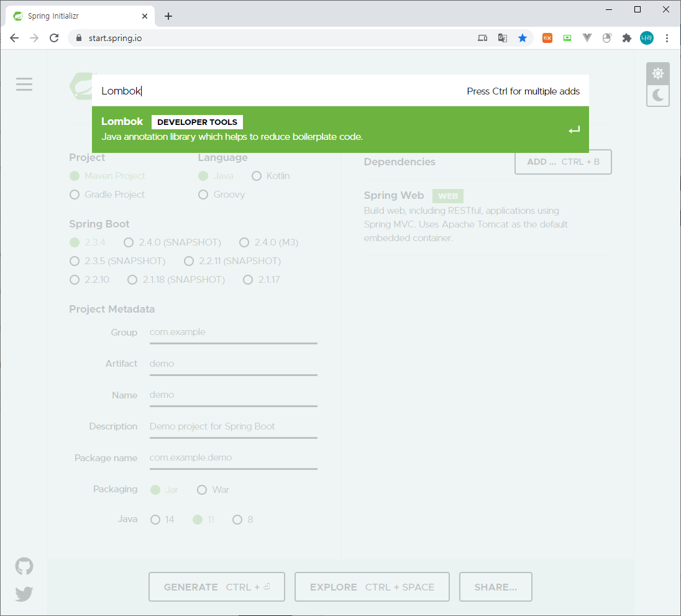681x616 pixels.
Task: Click the green extension icon
Action: pos(567,39)
